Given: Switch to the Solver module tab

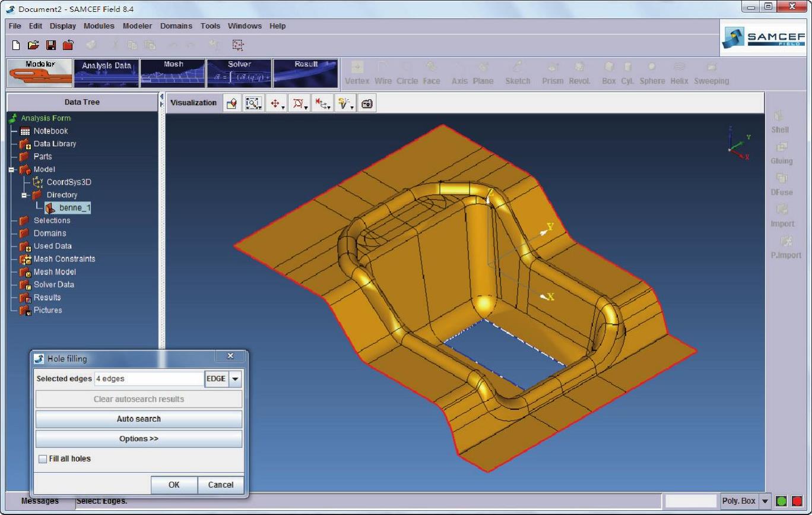Looking at the screenshot, I should (239, 73).
